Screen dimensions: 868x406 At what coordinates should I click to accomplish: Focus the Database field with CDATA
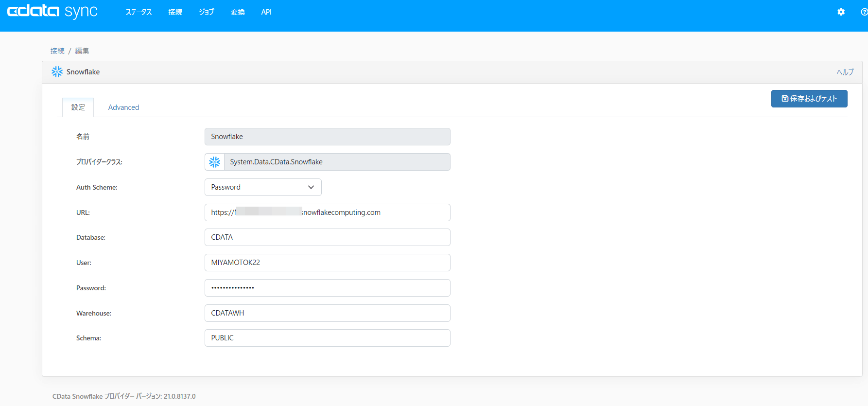(x=328, y=237)
